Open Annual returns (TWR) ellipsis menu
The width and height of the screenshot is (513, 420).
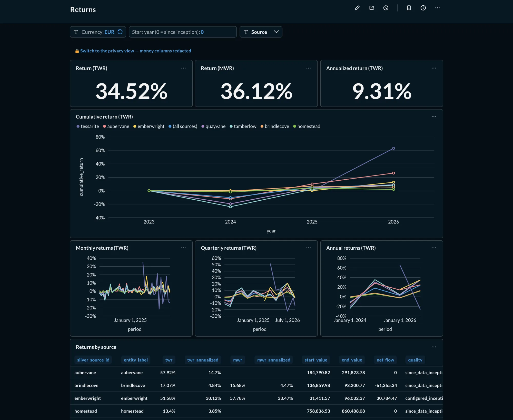click(434, 248)
